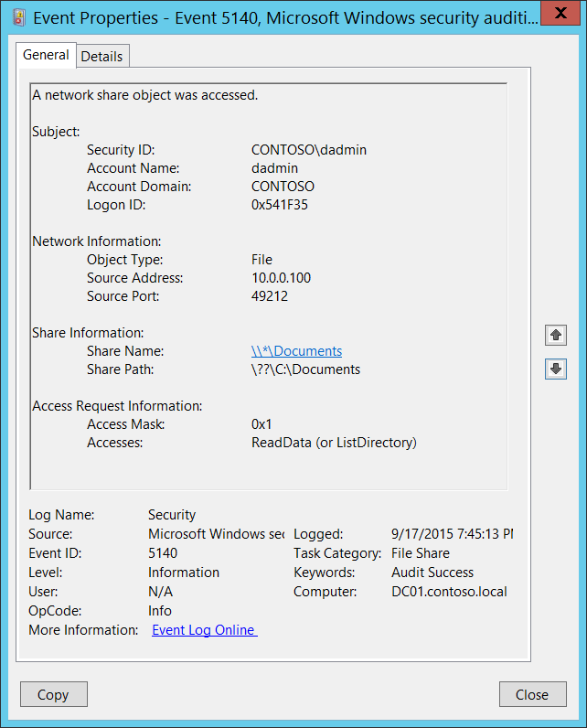Click the previous event up arrow

pos(555,336)
